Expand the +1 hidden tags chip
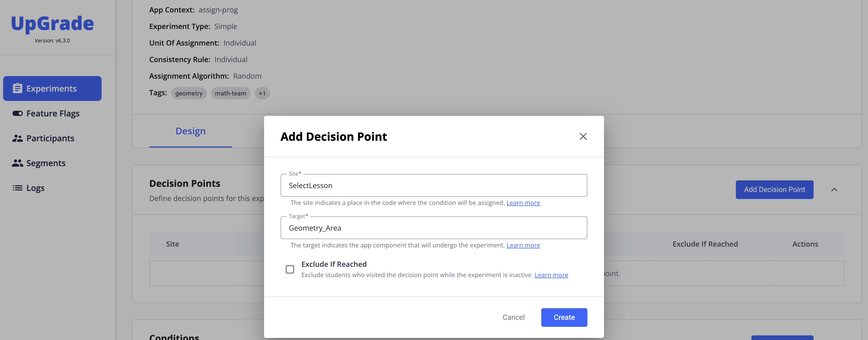The image size is (868, 340). [x=262, y=93]
